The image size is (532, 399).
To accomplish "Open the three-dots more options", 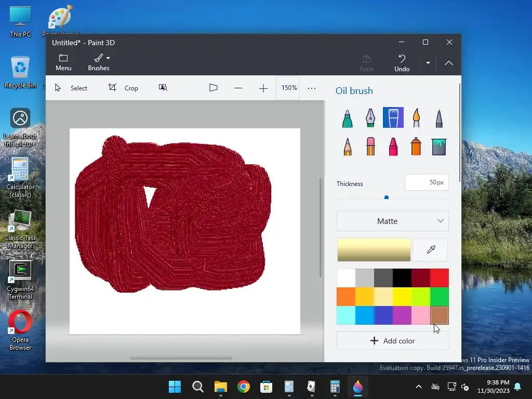I will pos(312,88).
